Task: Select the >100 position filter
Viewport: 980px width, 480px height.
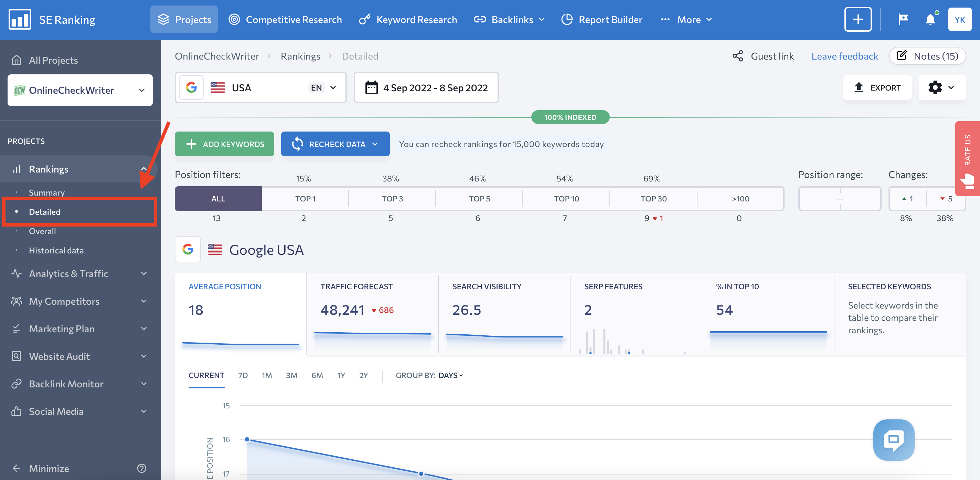Action: [x=741, y=199]
